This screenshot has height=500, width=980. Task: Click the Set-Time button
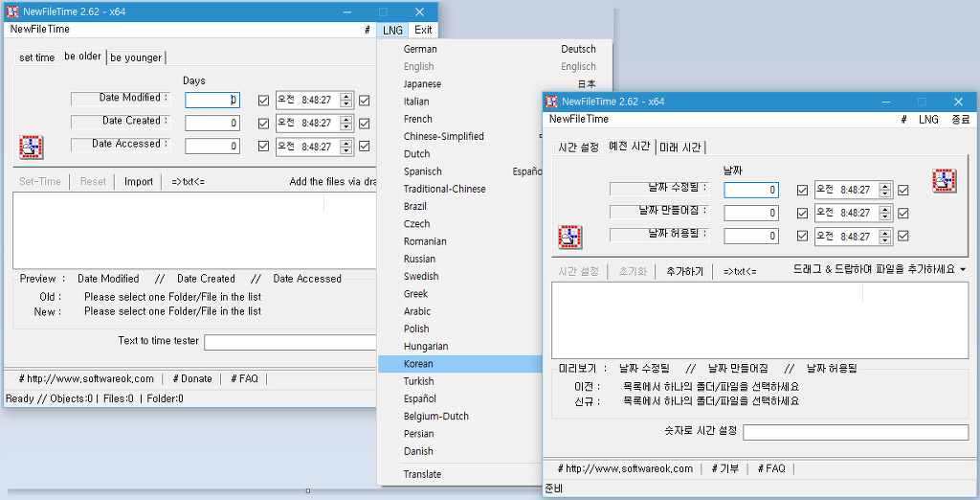point(40,181)
